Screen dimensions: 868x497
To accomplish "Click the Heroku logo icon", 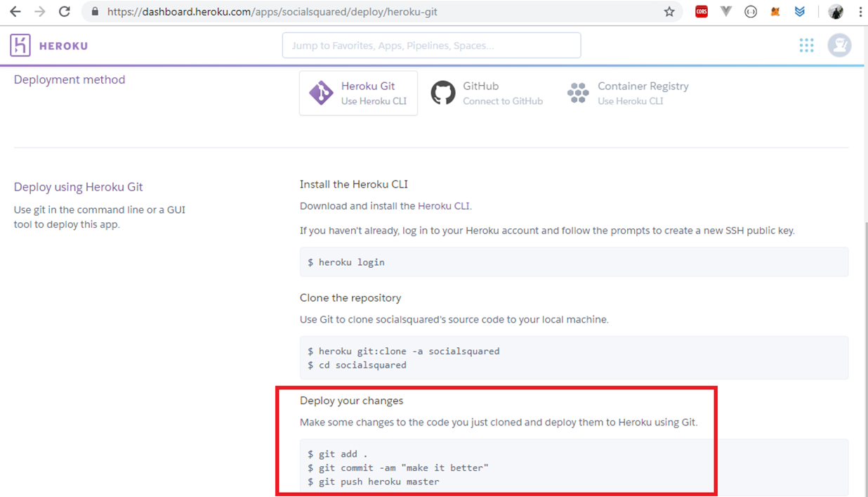I will click(20, 46).
